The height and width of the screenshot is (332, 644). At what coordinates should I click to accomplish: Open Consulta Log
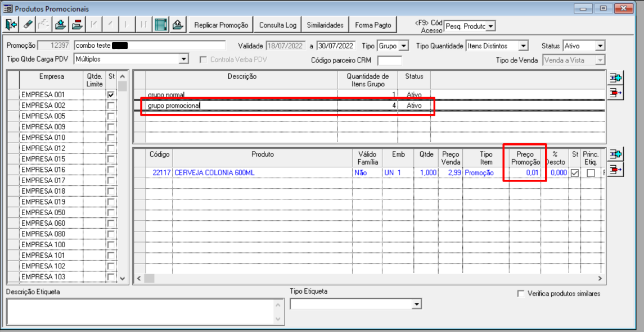[278, 25]
